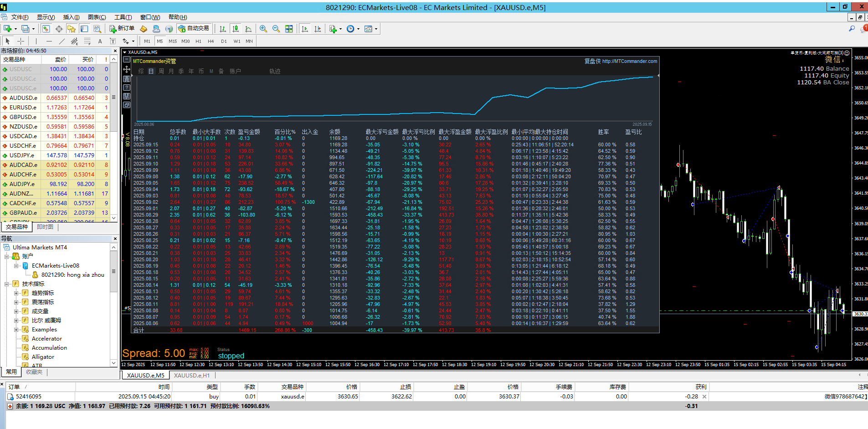Image resolution: width=868 pixels, height=429 pixels.
Task: Zoom out on the chart
Action: pos(276,29)
